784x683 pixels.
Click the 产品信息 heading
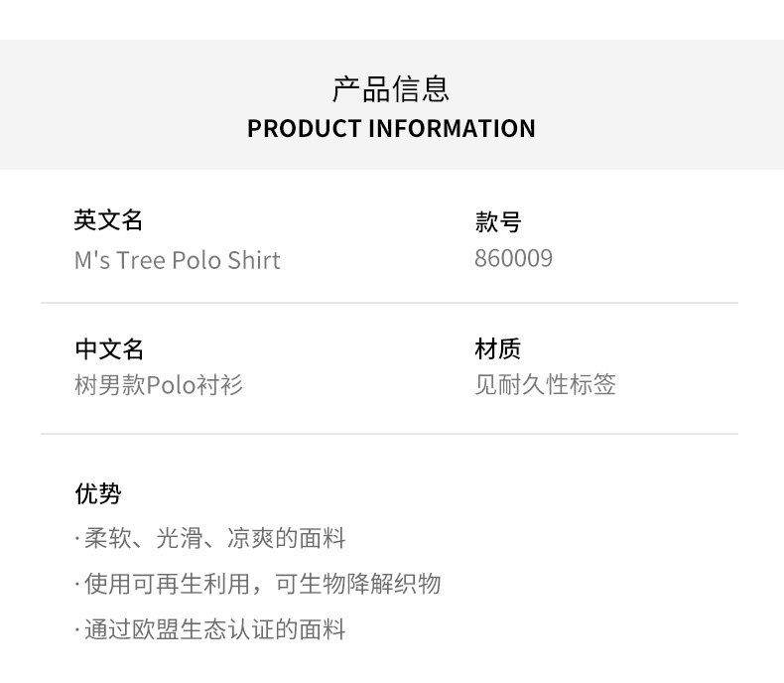pos(391,88)
